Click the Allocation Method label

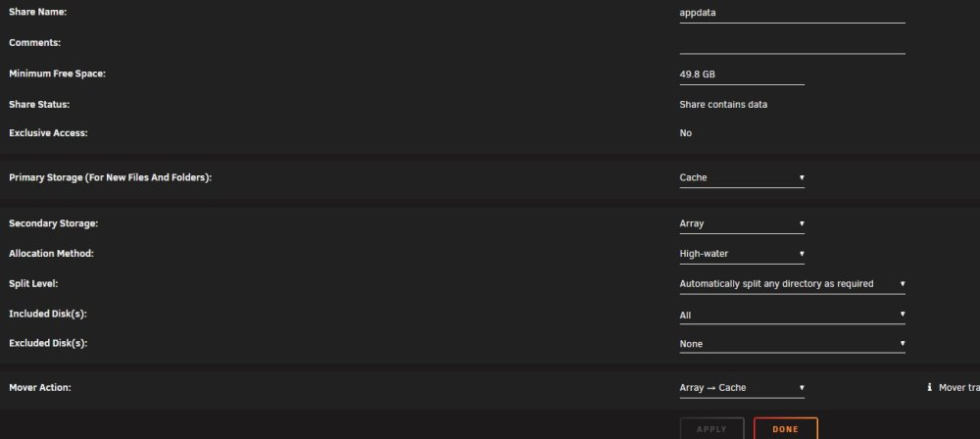coord(51,254)
